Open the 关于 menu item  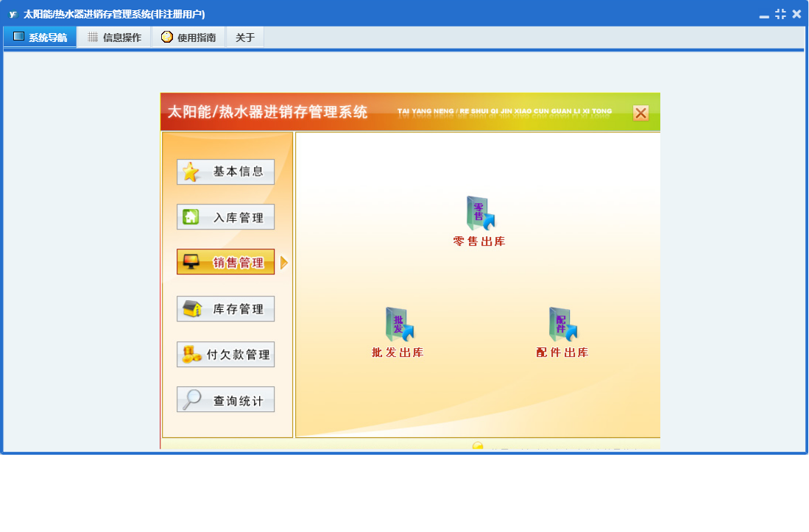[244, 37]
